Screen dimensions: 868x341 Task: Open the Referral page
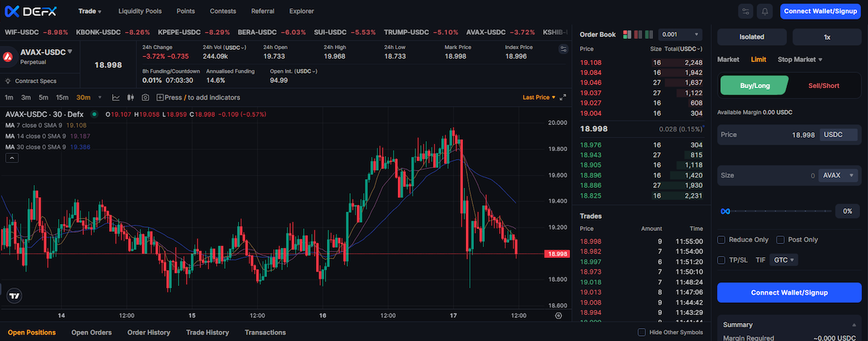[x=263, y=12]
